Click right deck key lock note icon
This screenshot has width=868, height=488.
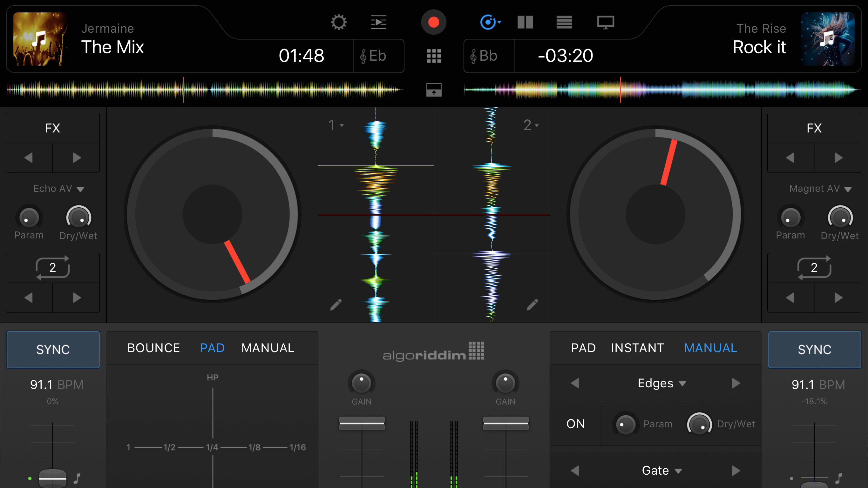pyautogui.click(x=839, y=478)
